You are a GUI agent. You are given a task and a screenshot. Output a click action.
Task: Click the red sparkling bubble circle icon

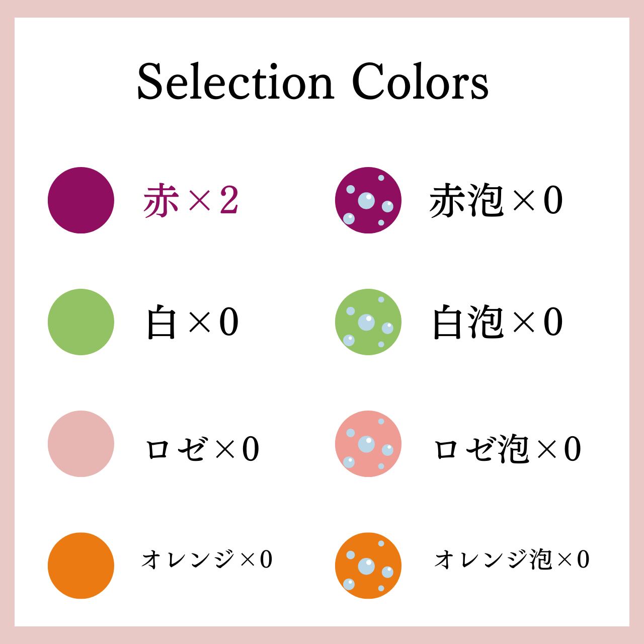[x=368, y=200]
